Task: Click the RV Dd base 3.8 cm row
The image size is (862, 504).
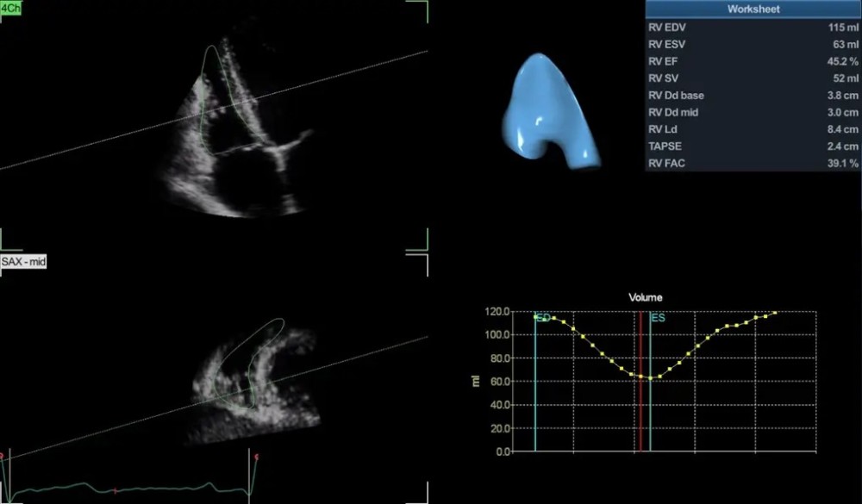Action: click(753, 96)
